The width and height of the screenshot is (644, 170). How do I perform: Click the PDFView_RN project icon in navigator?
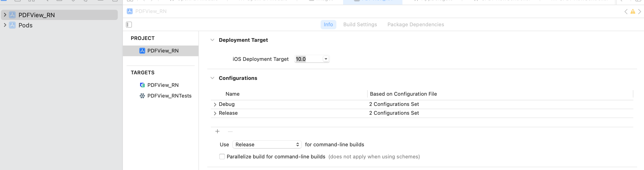pyautogui.click(x=12, y=15)
